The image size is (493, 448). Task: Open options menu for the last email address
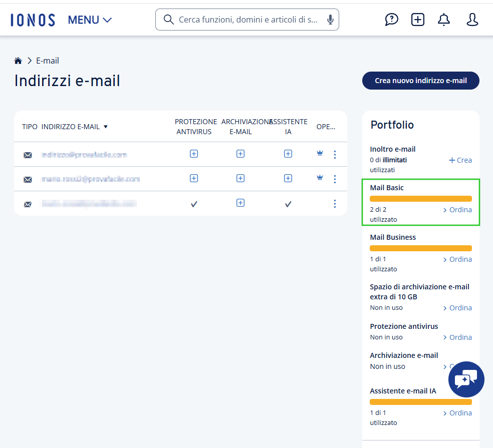click(x=335, y=204)
